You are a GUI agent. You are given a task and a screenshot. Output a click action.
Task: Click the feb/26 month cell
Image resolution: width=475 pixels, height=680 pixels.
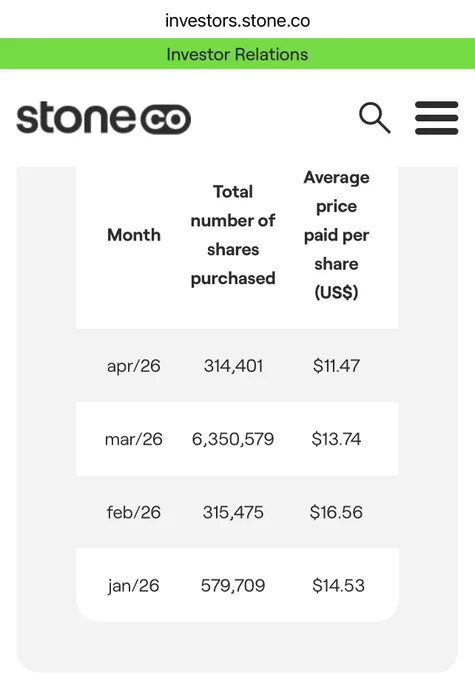pos(134,512)
